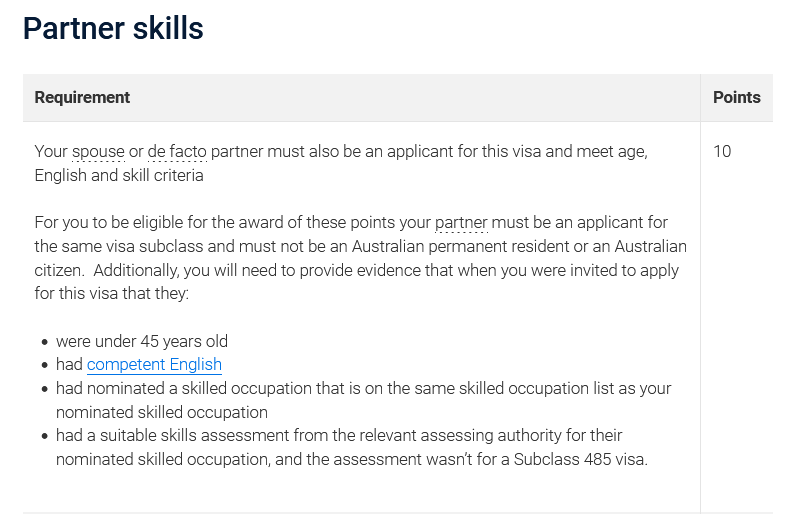
Task: Click the 'Your' word starting the requirement
Action: click(51, 152)
